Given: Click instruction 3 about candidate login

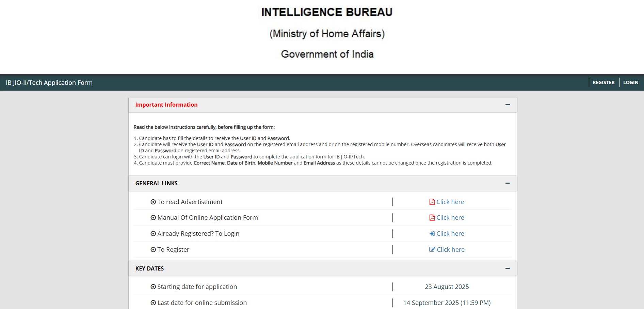Looking at the screenshot, I should pos(252,157).
